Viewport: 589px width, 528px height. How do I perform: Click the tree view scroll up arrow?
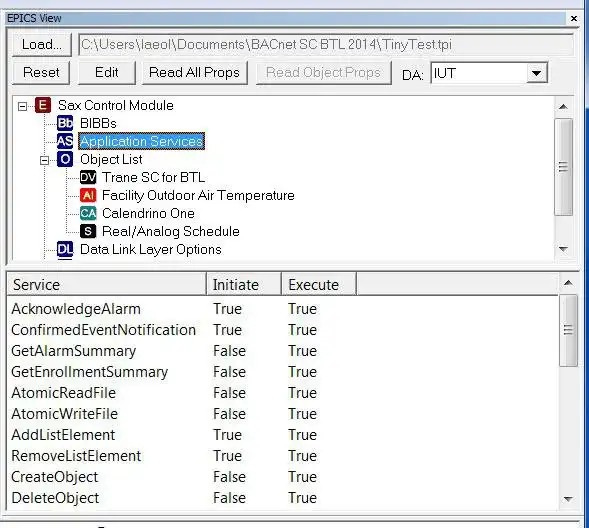coord(563,107)
